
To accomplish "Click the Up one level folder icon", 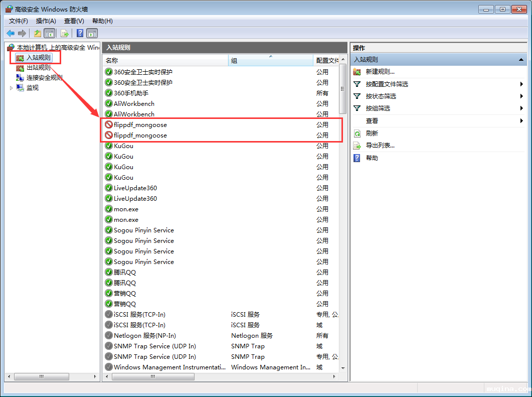I will coord(37,33).
